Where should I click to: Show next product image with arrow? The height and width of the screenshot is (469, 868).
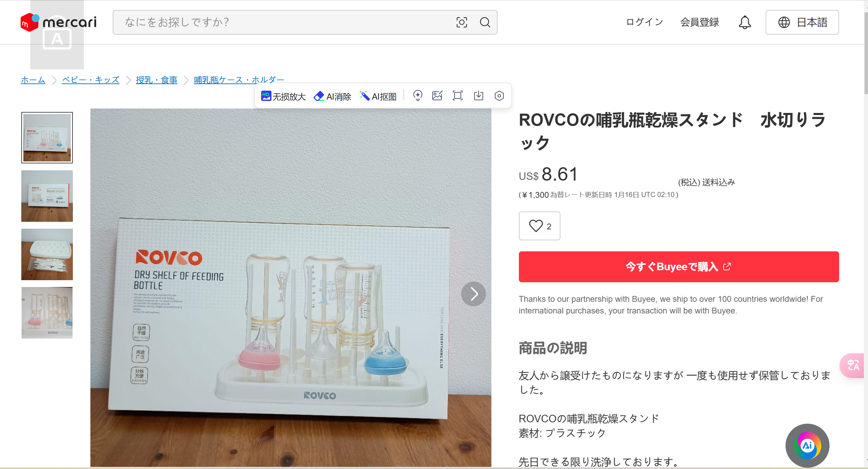click(474, 294)
